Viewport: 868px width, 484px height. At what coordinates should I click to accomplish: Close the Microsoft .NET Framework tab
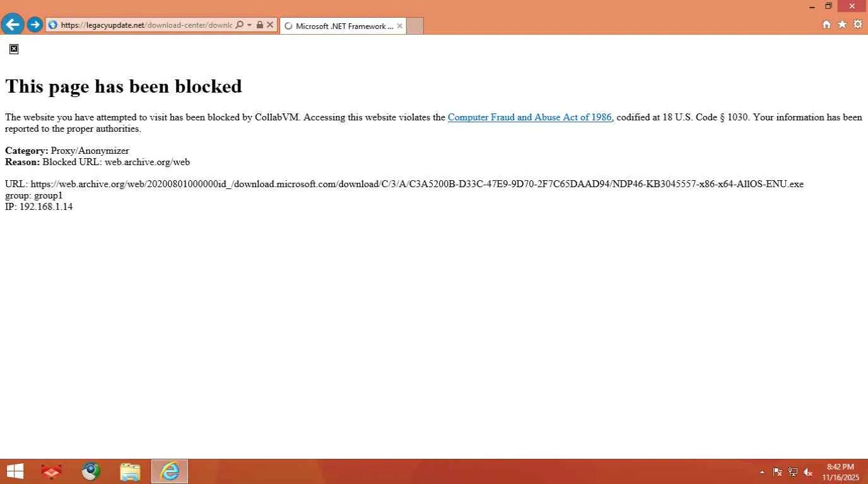399,26
